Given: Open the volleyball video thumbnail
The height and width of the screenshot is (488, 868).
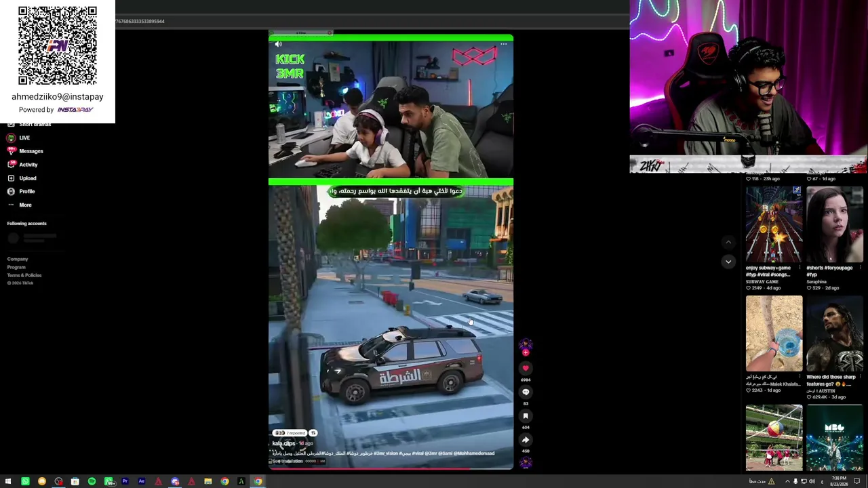Looking at the screenshot, I should [774, 438].
